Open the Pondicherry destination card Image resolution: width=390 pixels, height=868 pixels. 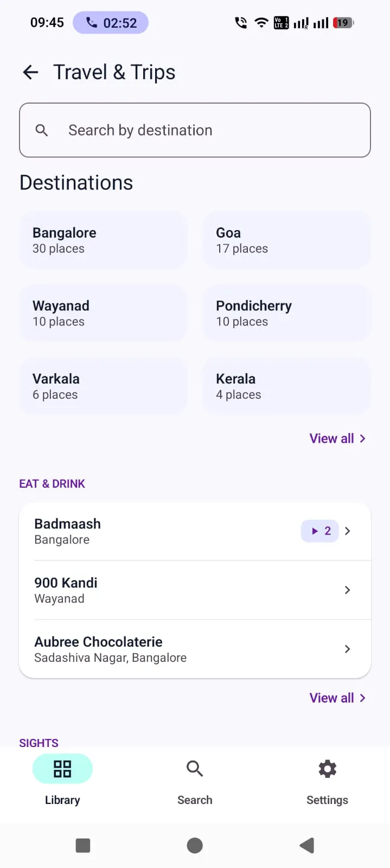[287, 313]
